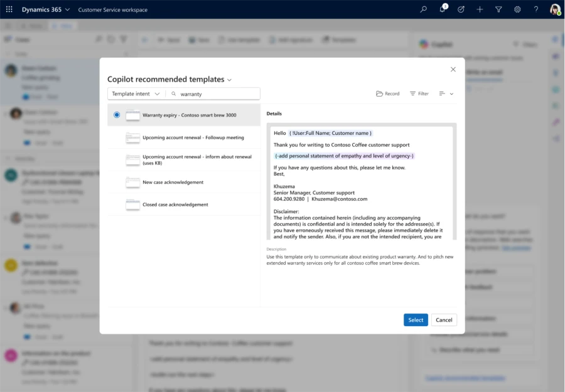
Task: Click the Filter icon in the templates dialog
Action: pyautogui.click(x=418, y=93)
